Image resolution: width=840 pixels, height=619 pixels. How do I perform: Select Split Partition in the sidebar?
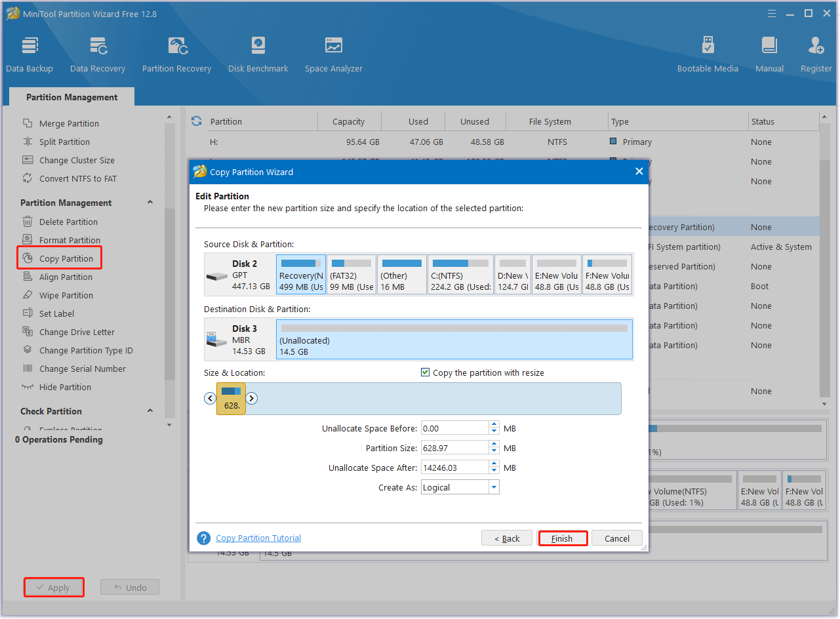click(x=64, y=142)
